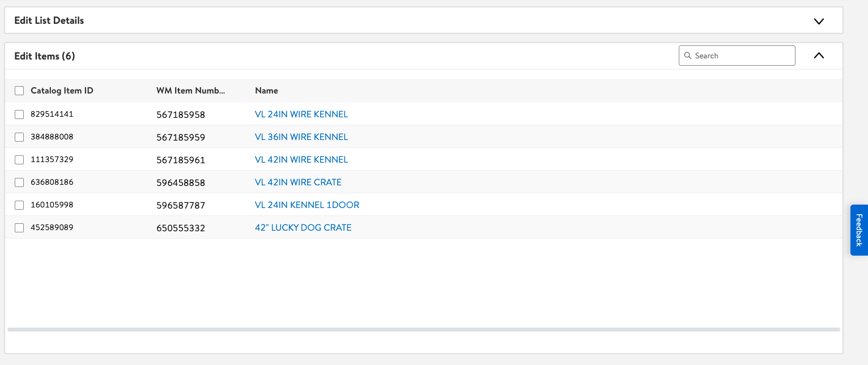This screenshot has width=868, height=365.
Task: Click the Name column header
Action: (266, 91)
